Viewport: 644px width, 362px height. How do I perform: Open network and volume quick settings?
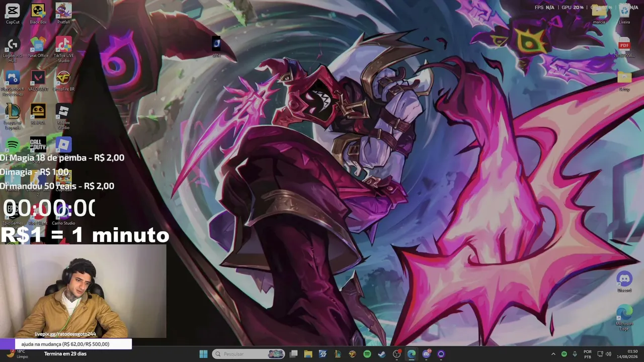(x=605, y=354)
